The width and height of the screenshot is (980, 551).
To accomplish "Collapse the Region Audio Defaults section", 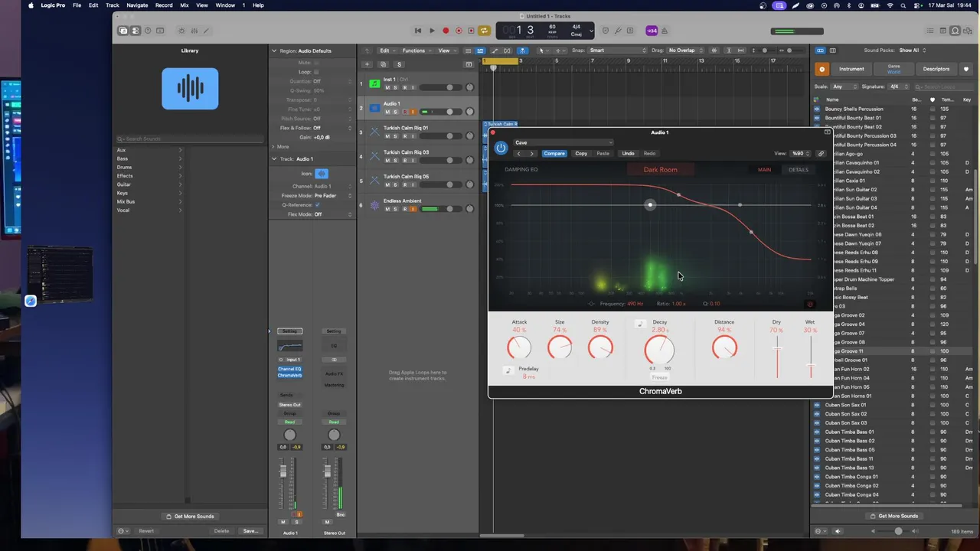I will (x=274, y=51).
